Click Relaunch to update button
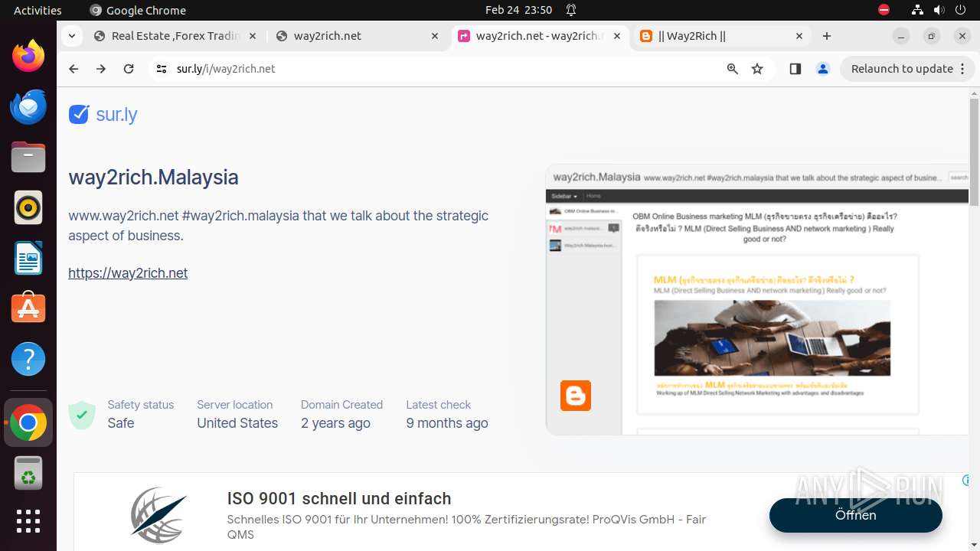This screenshot has height=551, width=980. coord(908,69)
